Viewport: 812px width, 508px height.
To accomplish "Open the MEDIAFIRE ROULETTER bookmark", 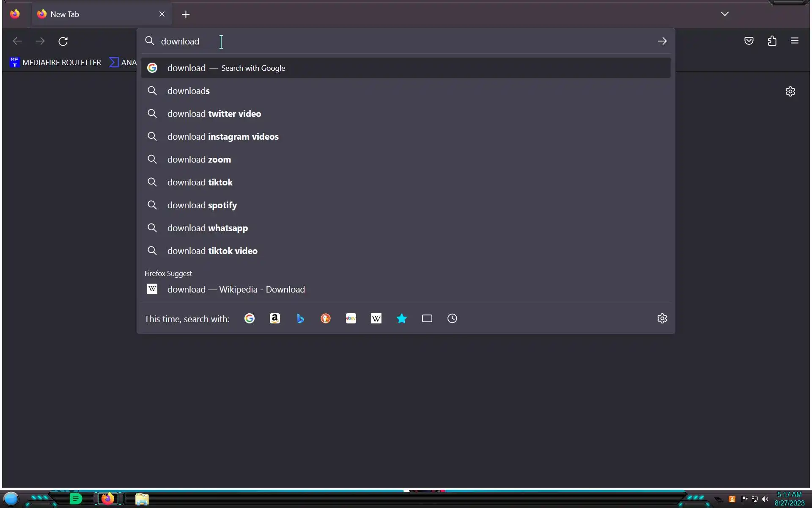I will tap(56, 63).
